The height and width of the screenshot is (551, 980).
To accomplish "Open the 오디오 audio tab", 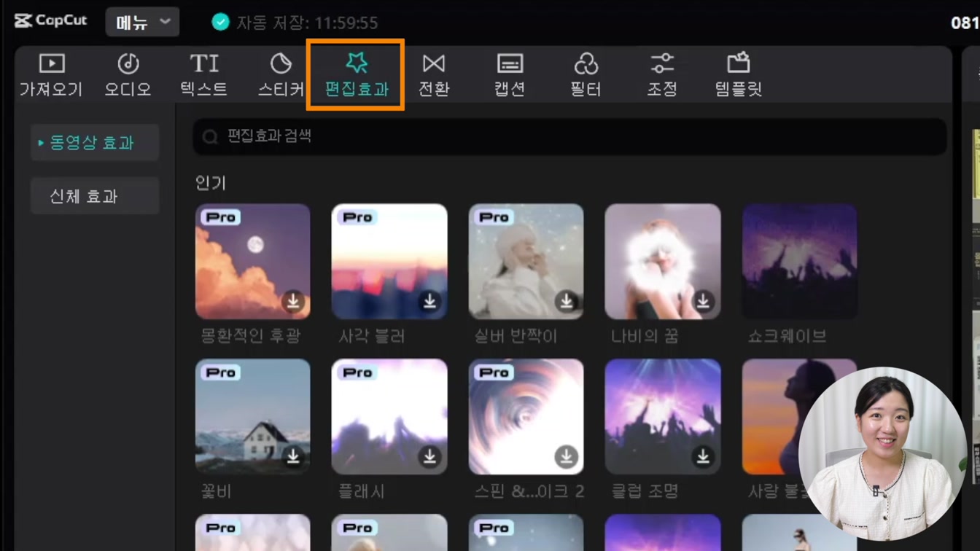I will [x=128, y=75].
